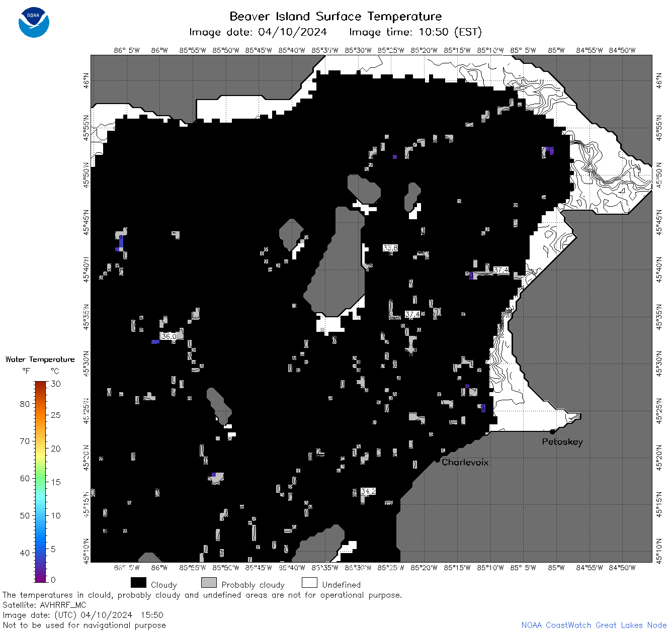Click the 80 °F tick label

pyautogui.click(x=25, y=404)
